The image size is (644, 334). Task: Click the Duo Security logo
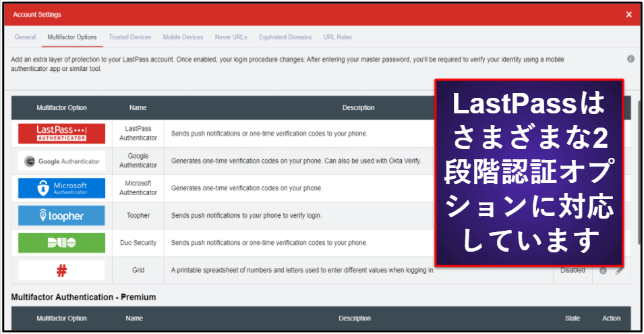[61, 243]
